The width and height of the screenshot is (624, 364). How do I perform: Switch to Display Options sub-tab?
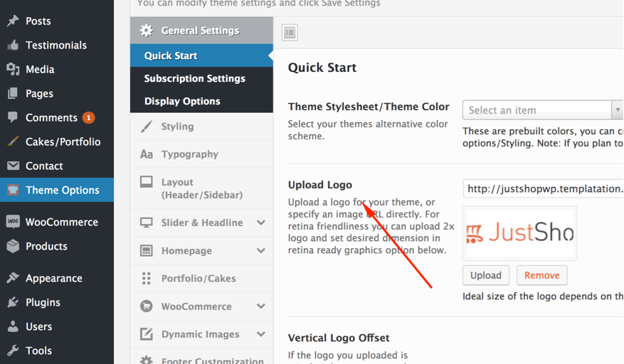[x=182, y=101]
